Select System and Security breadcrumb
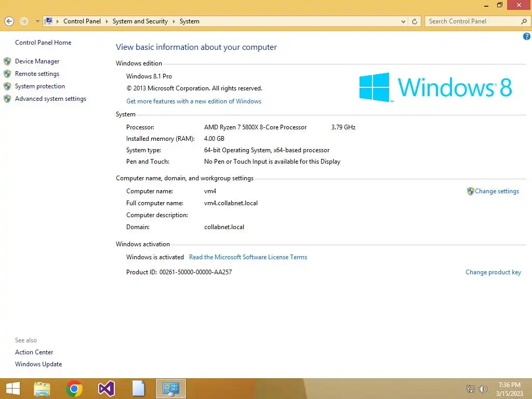Image resolution: width=532 pixels, height=399 pixels. click(140, 21)
